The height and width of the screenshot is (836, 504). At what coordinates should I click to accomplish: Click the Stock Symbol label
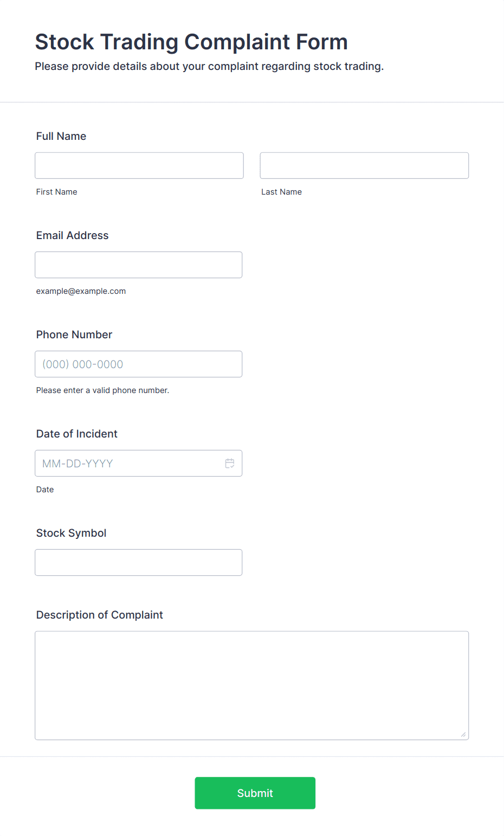(x=72, y=533)
